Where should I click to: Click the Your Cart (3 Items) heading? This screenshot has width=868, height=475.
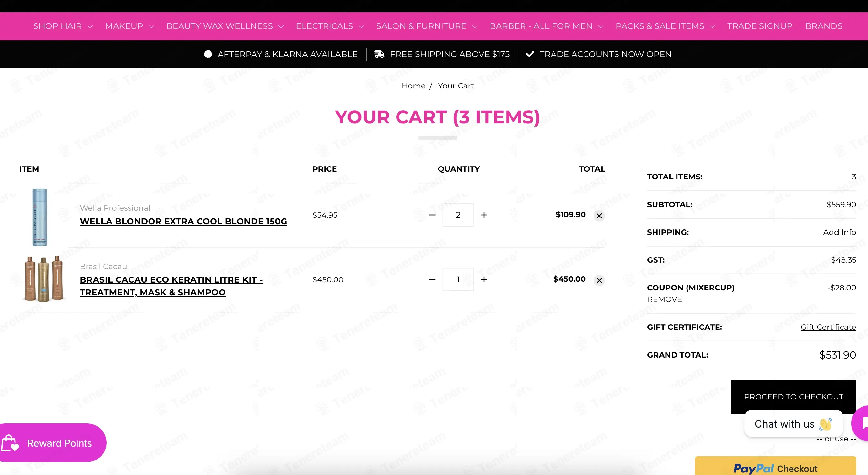437,117
